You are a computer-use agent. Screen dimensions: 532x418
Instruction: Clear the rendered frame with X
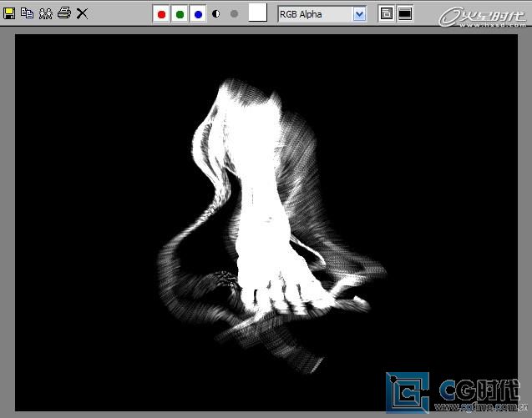pyautogui.click(x=82, y=13)
